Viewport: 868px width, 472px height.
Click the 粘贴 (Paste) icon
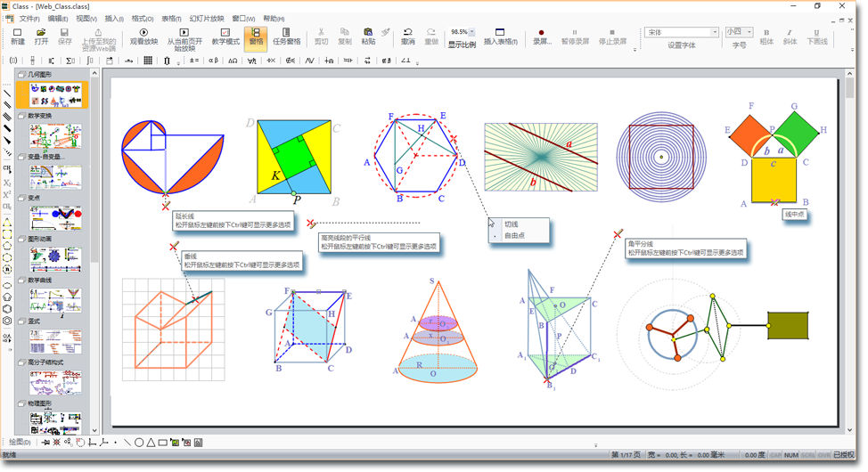tap(368, 37)
